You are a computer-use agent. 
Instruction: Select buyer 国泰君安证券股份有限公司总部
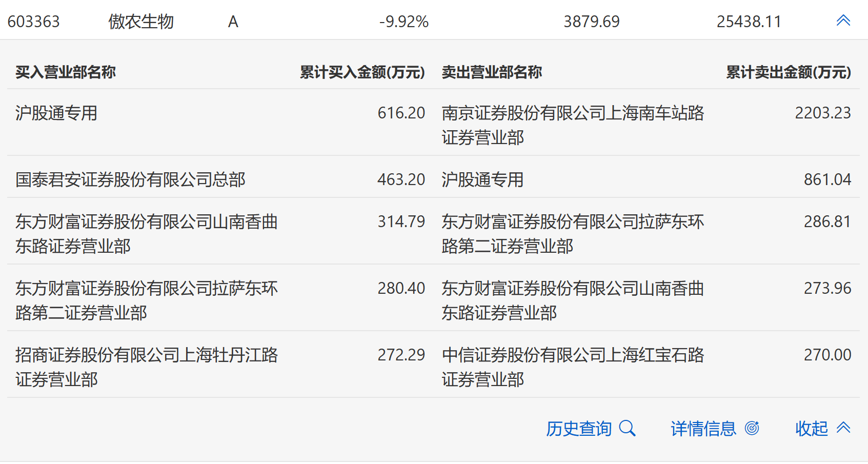point(131,179)
